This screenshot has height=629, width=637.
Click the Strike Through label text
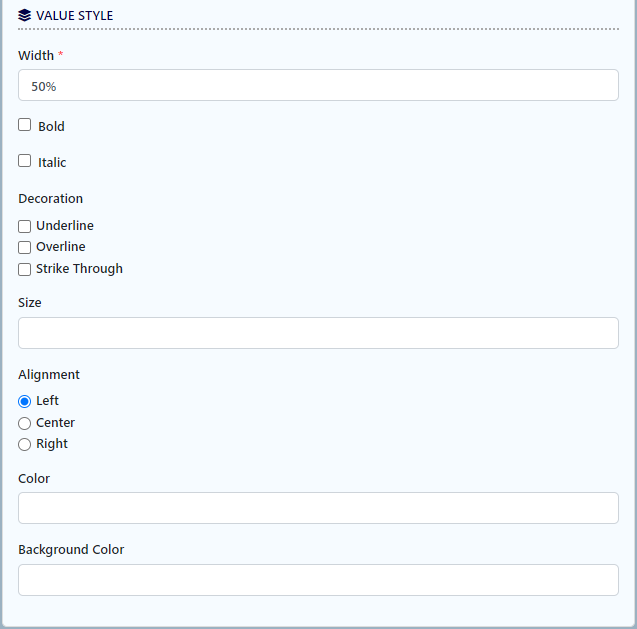[x=79, y=269]
